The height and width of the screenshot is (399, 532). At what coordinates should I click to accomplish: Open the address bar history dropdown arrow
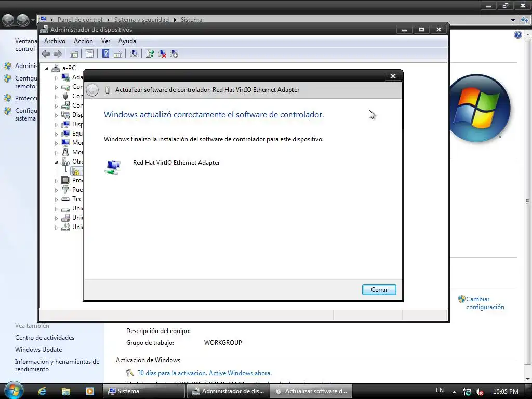pyautogui.click(x=513, y=20)
